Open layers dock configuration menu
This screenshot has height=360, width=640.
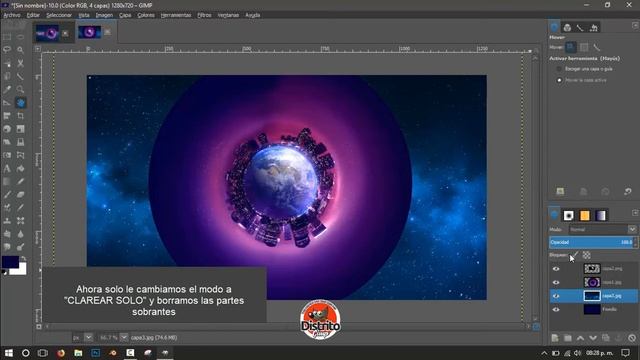(635, 213)
